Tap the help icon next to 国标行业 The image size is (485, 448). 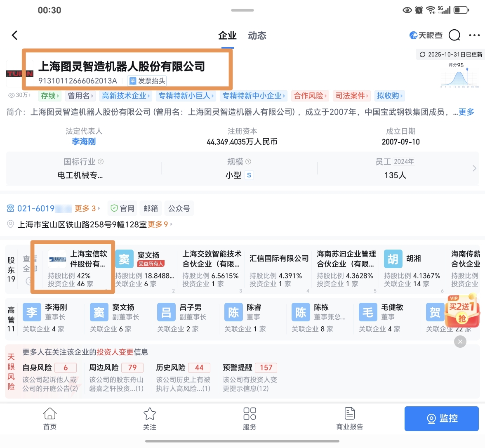tap(101, 162)
